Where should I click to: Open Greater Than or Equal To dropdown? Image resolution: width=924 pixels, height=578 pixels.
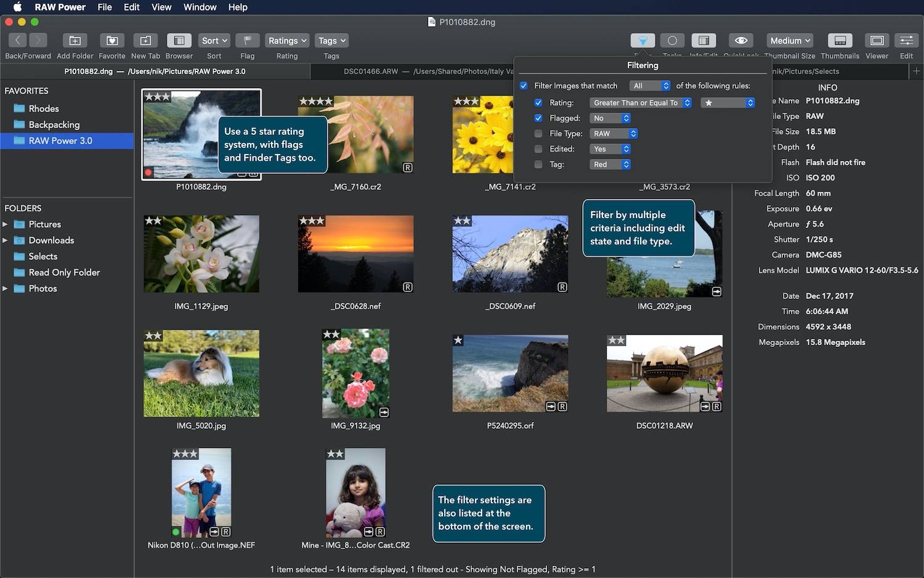click(x=641, y=103)
